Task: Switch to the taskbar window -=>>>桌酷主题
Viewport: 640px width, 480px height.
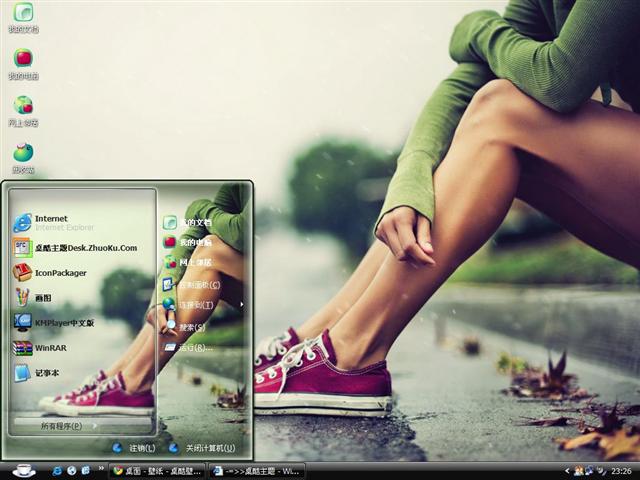Action: point(257,471)
